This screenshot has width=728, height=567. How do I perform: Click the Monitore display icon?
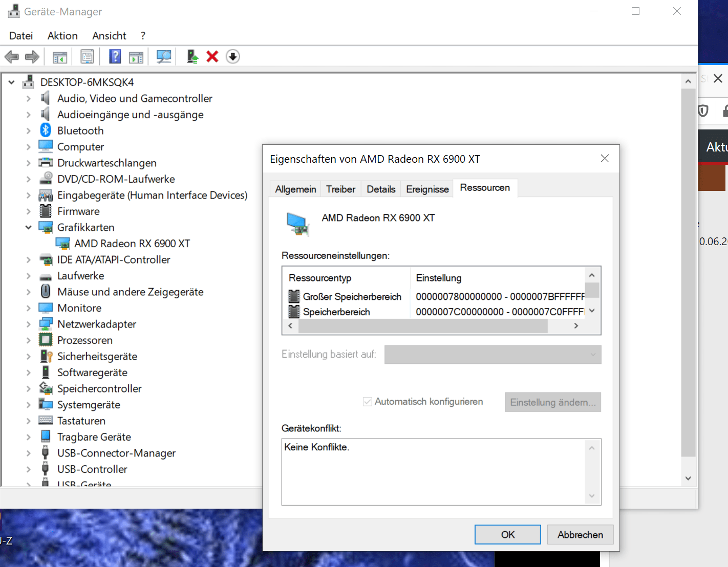[x=46, y=308]
